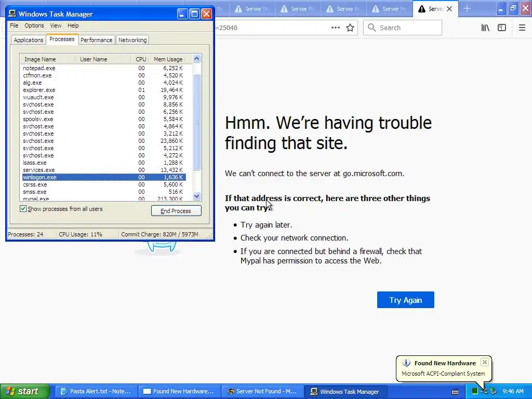Click the search magnifier icon in browser

click(372, 28)
